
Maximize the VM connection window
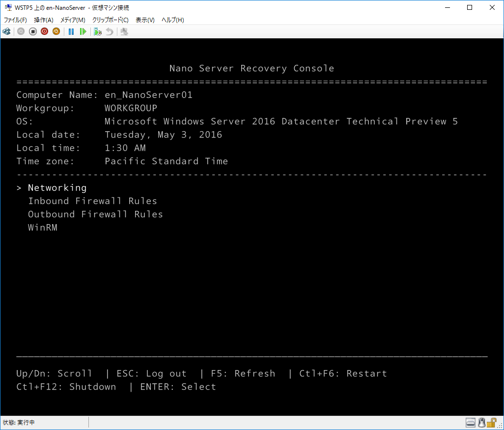470,7
